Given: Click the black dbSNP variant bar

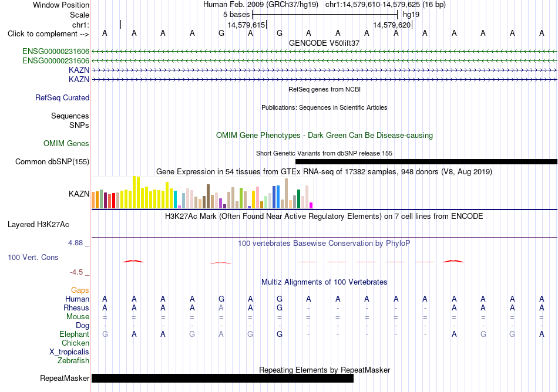Looking at the screenshot, I should point(426,162).
